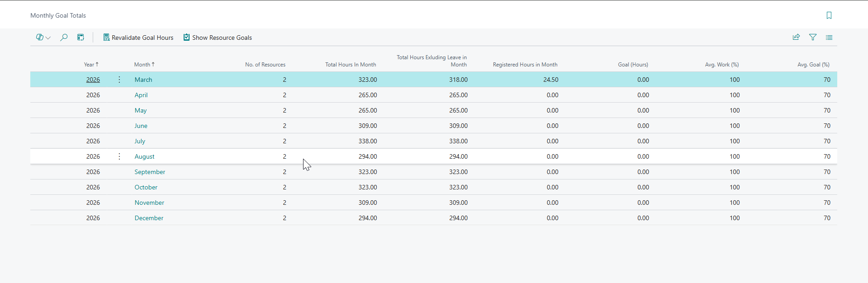Click the search magnifier icon
868x283 pixels.
[64, 38]
